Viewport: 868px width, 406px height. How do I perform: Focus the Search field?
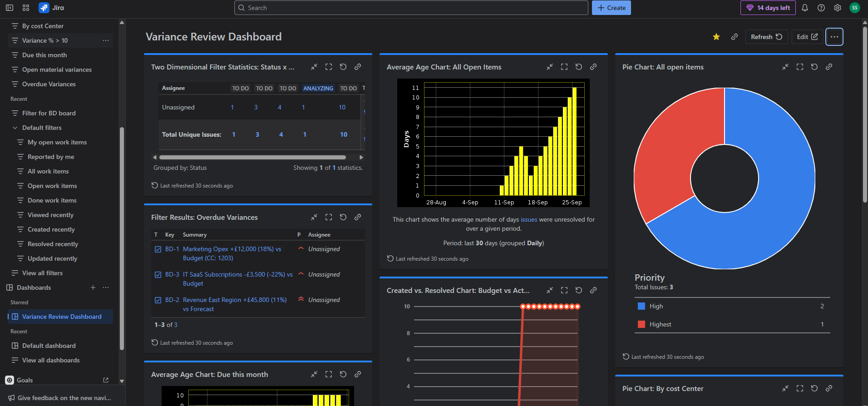click(x=411, y=8)
